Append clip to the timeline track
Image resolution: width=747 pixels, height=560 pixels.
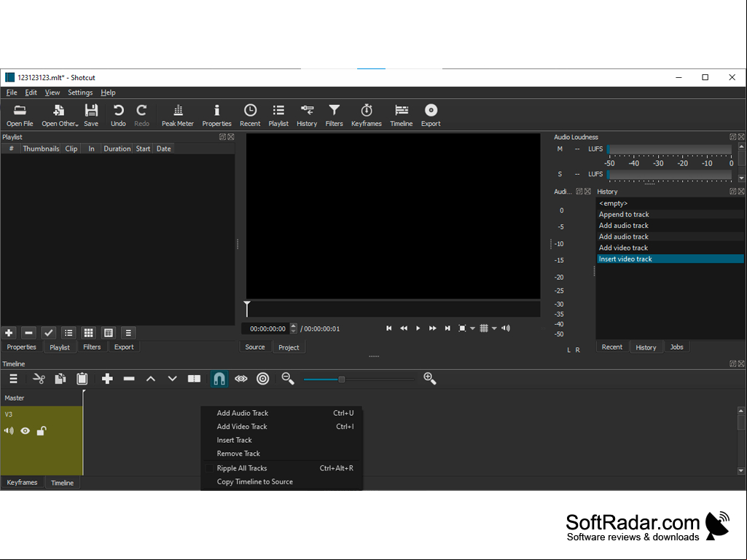coord(107,379)
